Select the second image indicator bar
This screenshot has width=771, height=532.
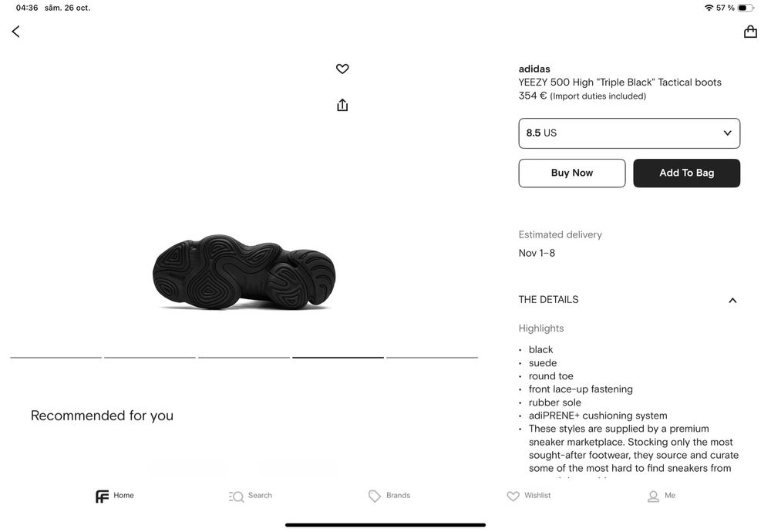150,358
